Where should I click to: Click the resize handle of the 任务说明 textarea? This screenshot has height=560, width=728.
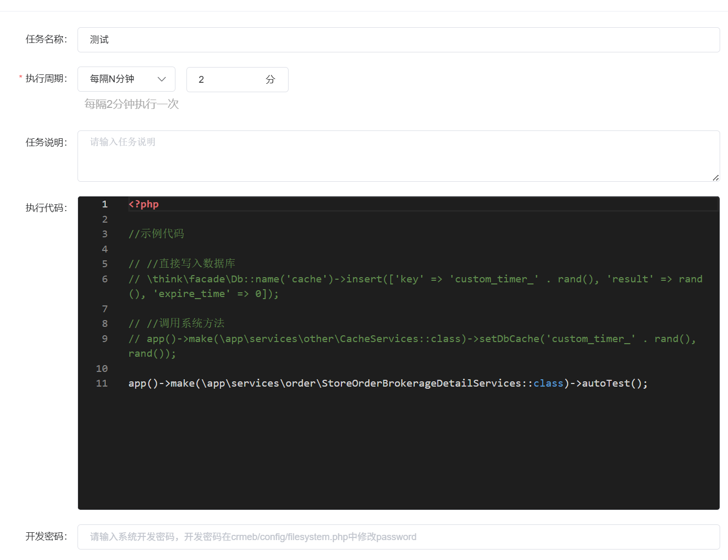click(x=715, y=178)
